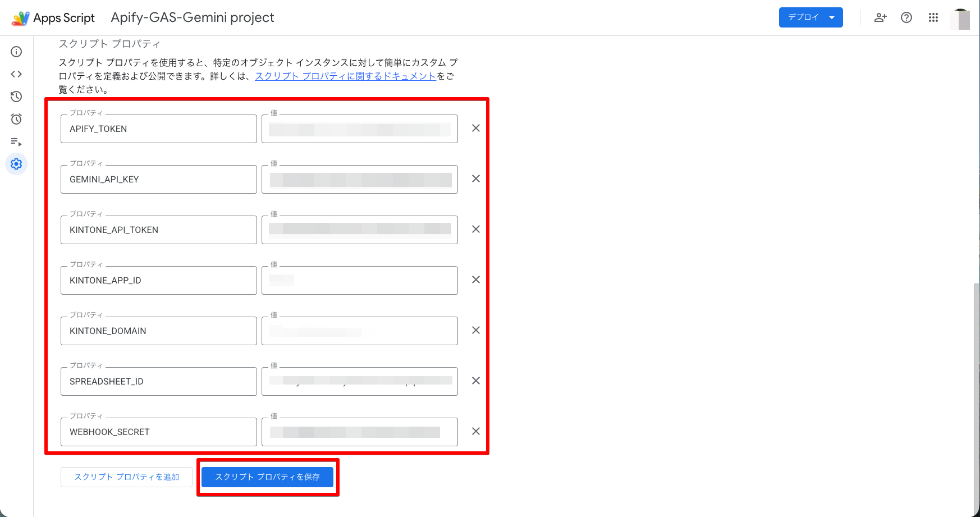Open the script properties documentation link

pyautogui.click(x=345, y=76)
